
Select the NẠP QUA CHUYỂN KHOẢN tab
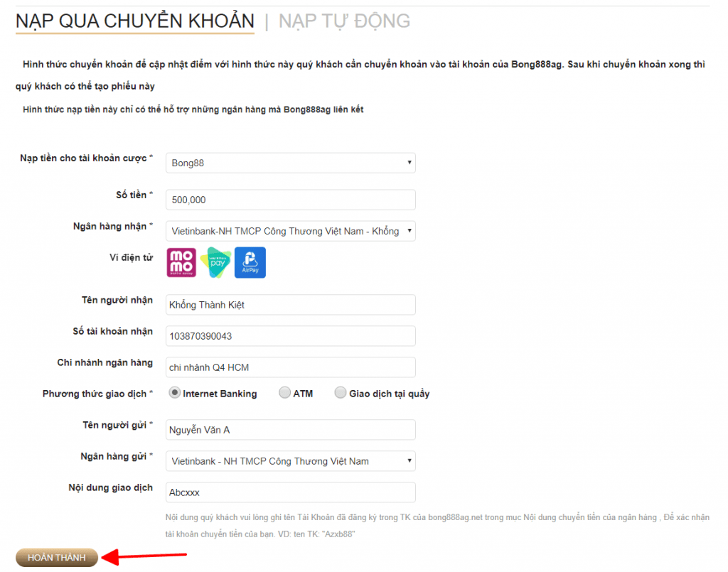click(x=135, y=21)
